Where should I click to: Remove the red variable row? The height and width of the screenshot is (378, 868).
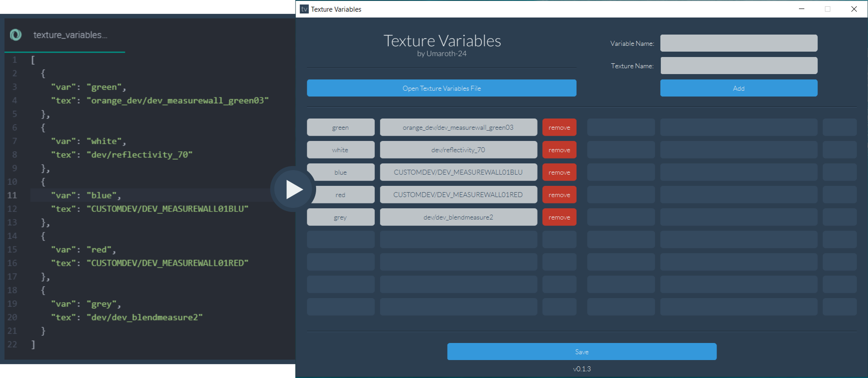tap(560, 194)
